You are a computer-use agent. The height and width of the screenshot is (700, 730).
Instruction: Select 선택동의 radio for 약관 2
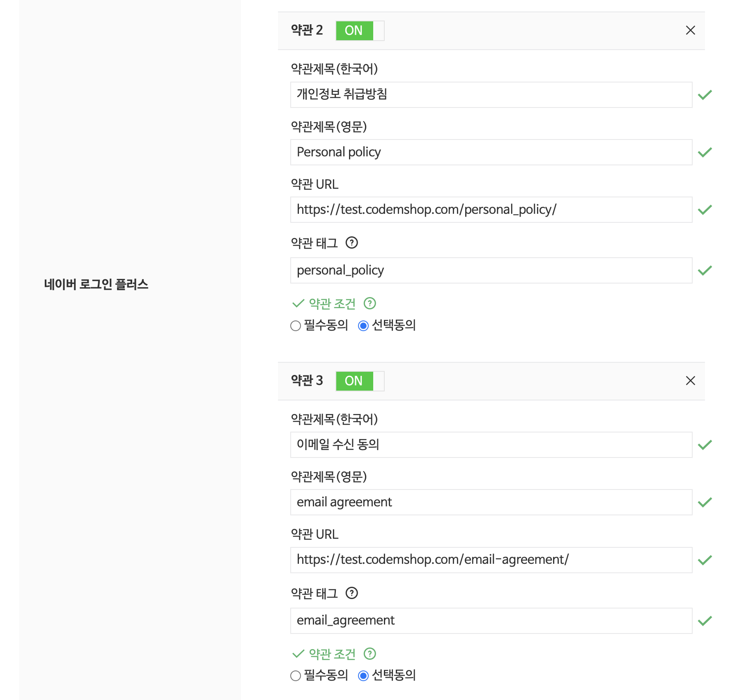[363, 326]
